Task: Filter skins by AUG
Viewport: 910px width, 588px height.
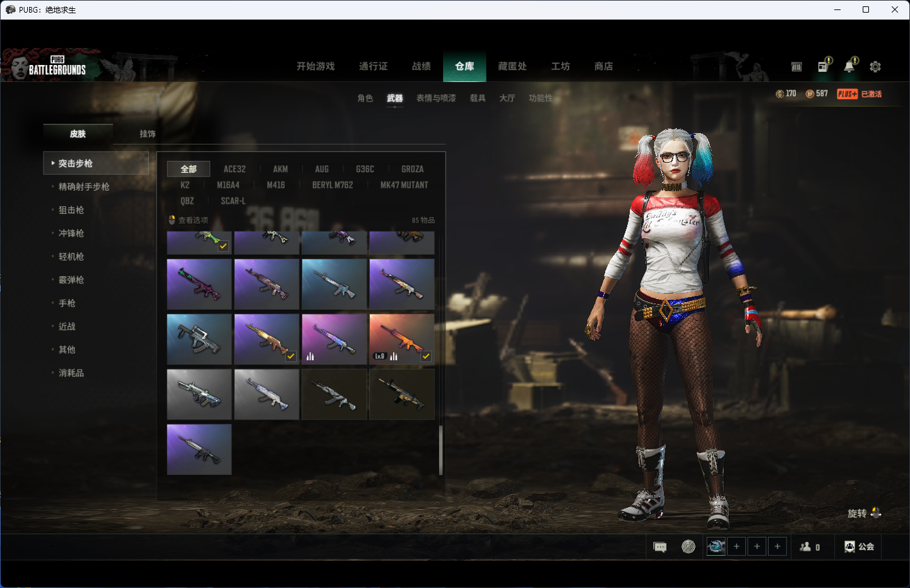Action: coord(322,169)
